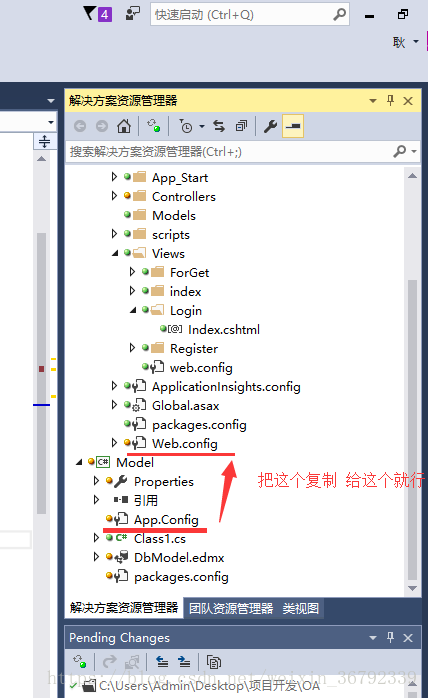Screen dimensions: 428x698
Task: Open Properties wrench icon in Solution Explorer
Action: coord(270,126)
